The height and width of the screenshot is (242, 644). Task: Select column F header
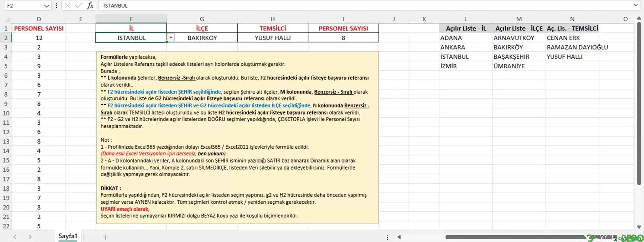coord(131,19)
